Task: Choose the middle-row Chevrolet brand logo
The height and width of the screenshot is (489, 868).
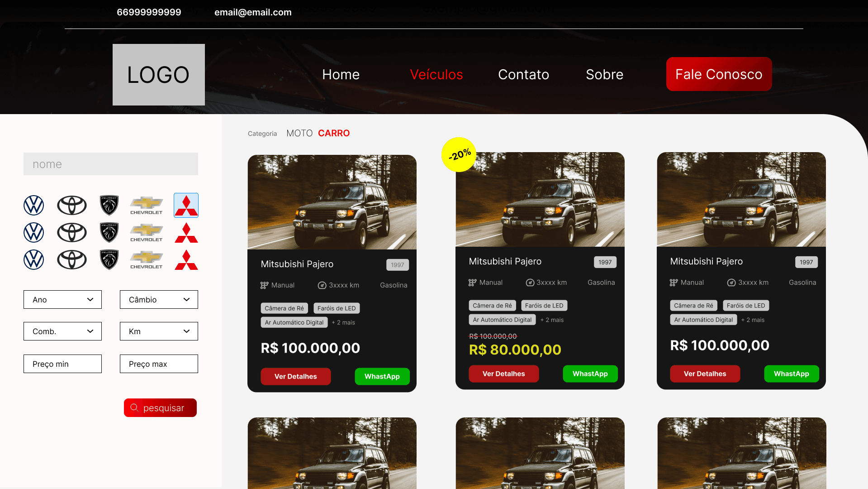Action: (147, 233)
